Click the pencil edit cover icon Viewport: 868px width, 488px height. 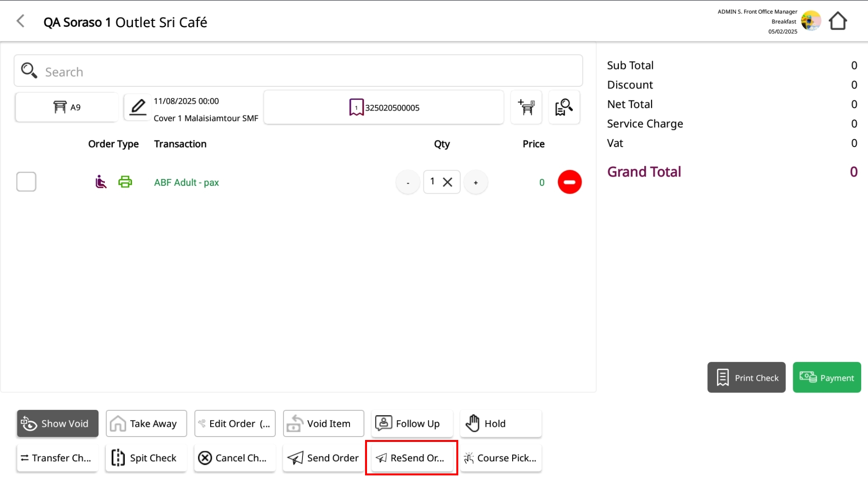coord(138,107)
